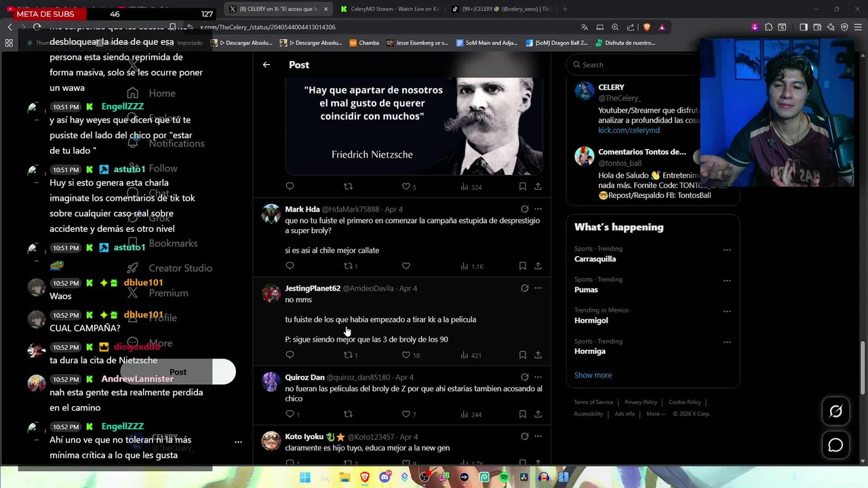Open the Carrasquilla trending topic
The width and height of the screenshot is (868, 488).
click(595, 259)
